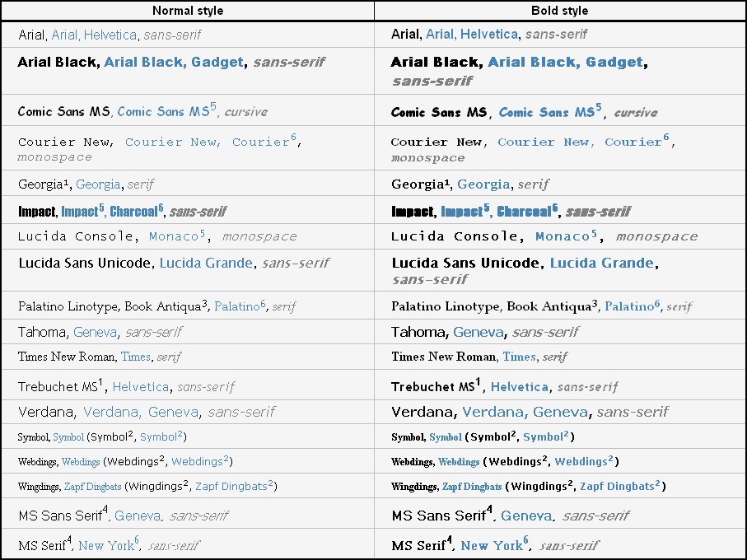Screen dimensions: 747x560
Task: Click blue "Arial Black, Gadget" in Normal style column
Action: click(x=174, y=62)
